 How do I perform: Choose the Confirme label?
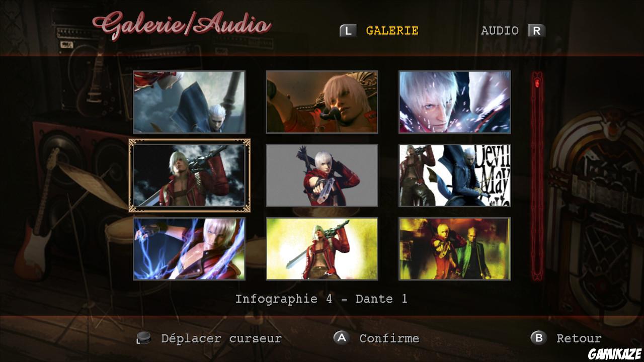(x=389, y=338)
